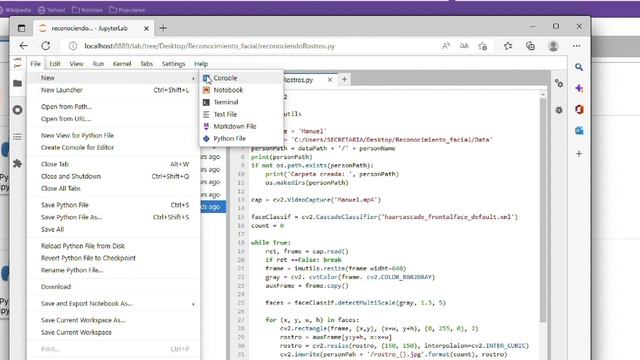Click the localhost address bar
This screenshot has height=360, width=640.
[x=209, y=46]
